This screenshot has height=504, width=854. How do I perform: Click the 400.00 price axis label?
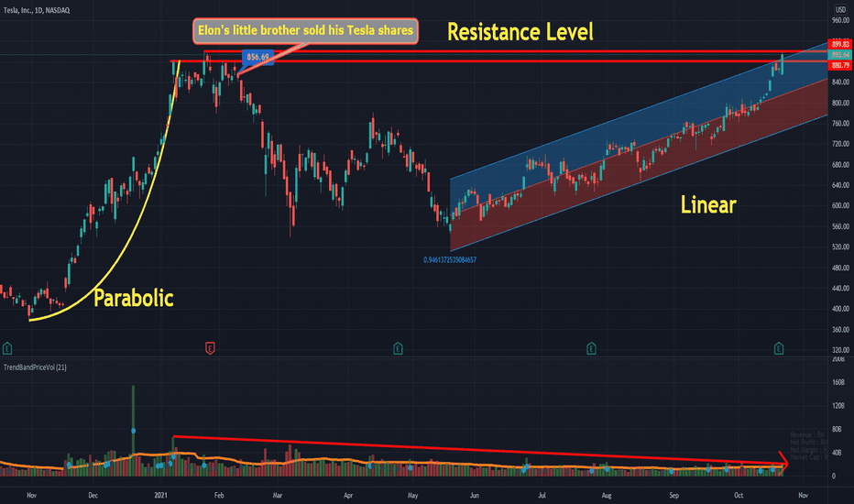(x=840, y=309)
